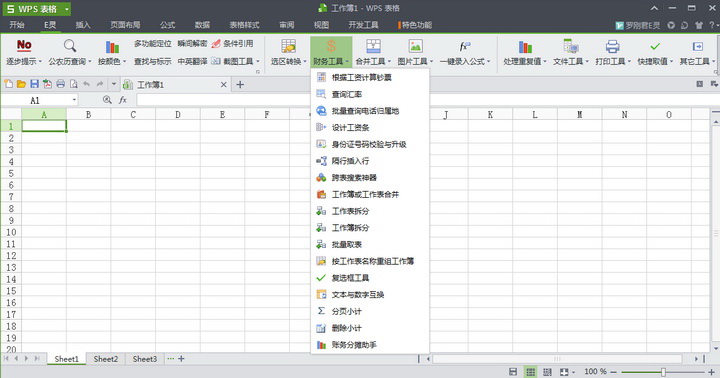Click the 合并工具 merge icon
Screen dimensions: 720x378
(x=373, y=46)
